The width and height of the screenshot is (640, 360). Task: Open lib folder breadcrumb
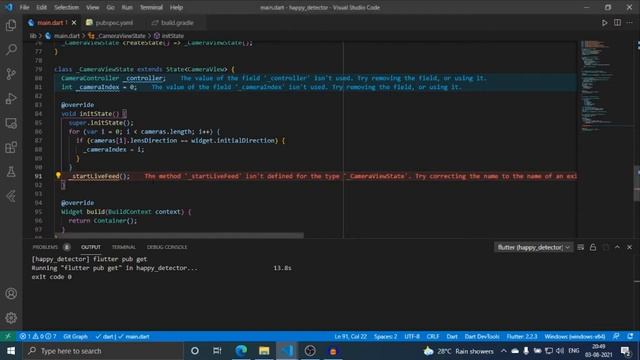33,36
